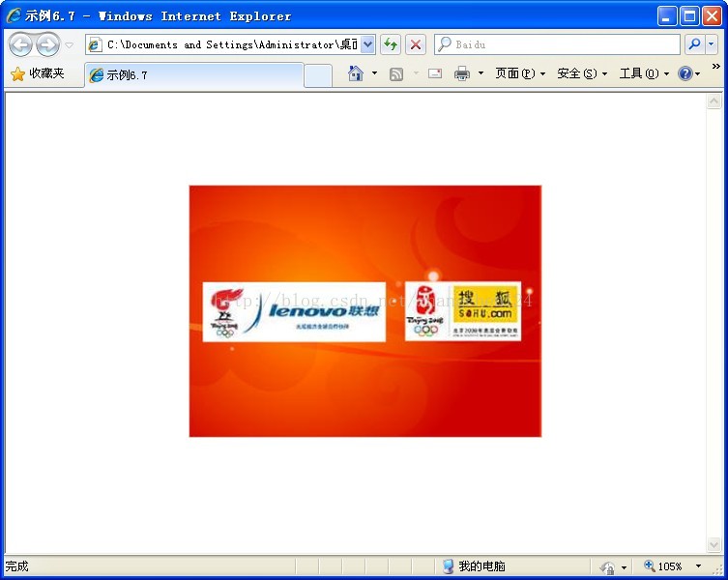728x580 pixels.
Task: Click the scrollbar up arrow
Action: (x=713, y=101)
